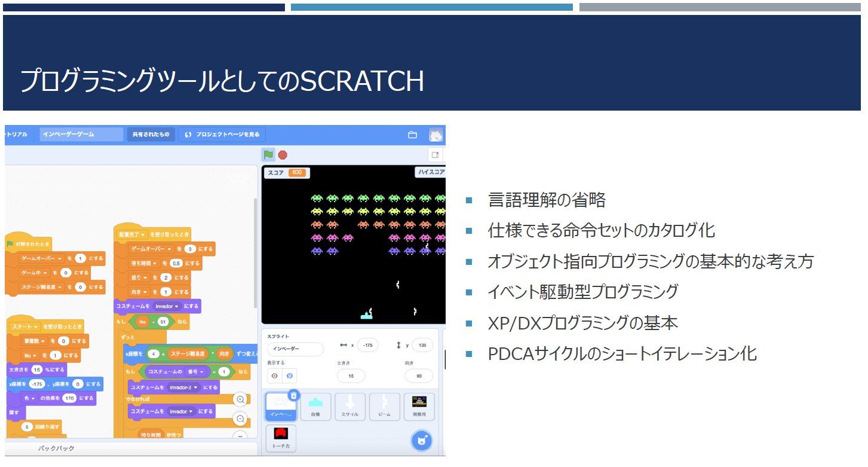This screenshot has width=868, height=467.
Task: Click the bullet 仕様できる命令セットのカタログ化
Action: point(601,230)
